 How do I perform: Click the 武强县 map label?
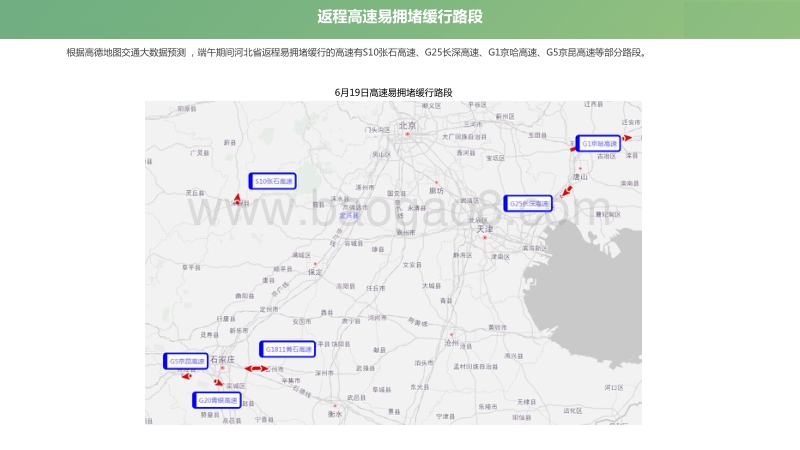point(365,368)
